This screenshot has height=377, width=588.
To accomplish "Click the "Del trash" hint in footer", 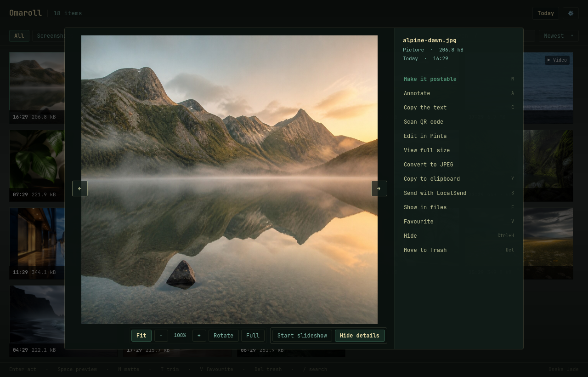I will pyautogui.click(x=268, y=369).
